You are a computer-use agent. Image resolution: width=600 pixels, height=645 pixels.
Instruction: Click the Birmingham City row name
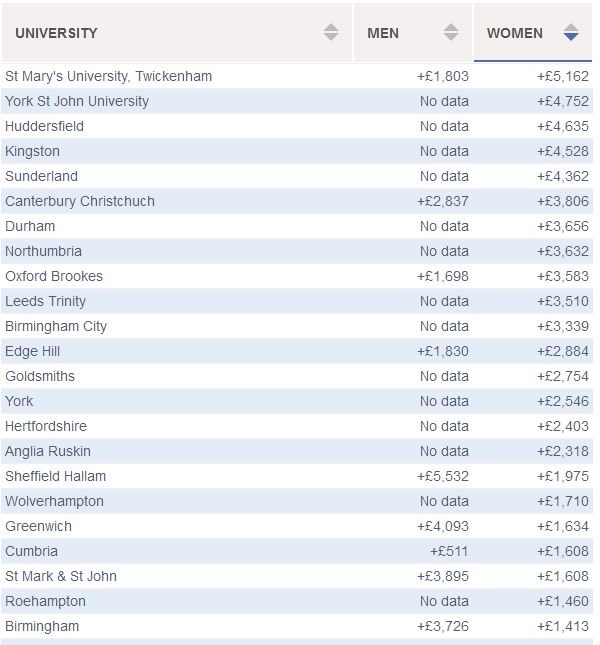pyautogui.click(x=56, y=326)
